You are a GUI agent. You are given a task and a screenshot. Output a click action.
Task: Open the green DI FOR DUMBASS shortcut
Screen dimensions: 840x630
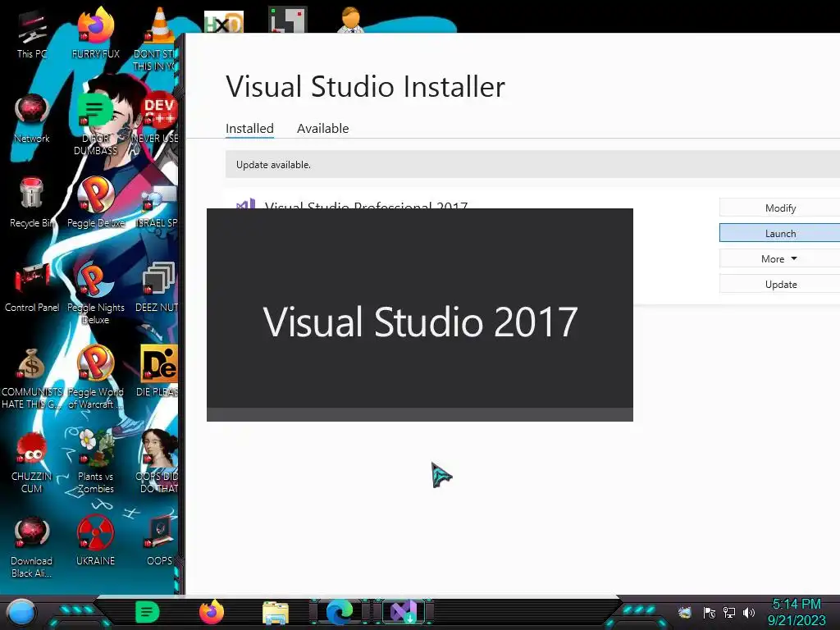[x=95, y=125]
